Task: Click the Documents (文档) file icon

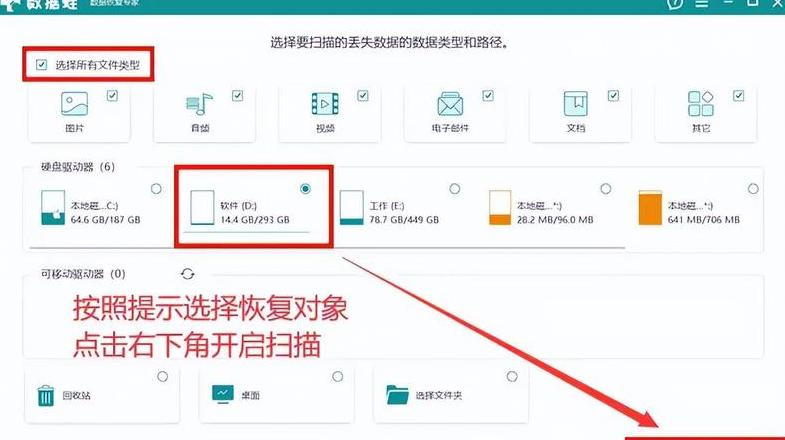Action: click(x=575, y=104)
